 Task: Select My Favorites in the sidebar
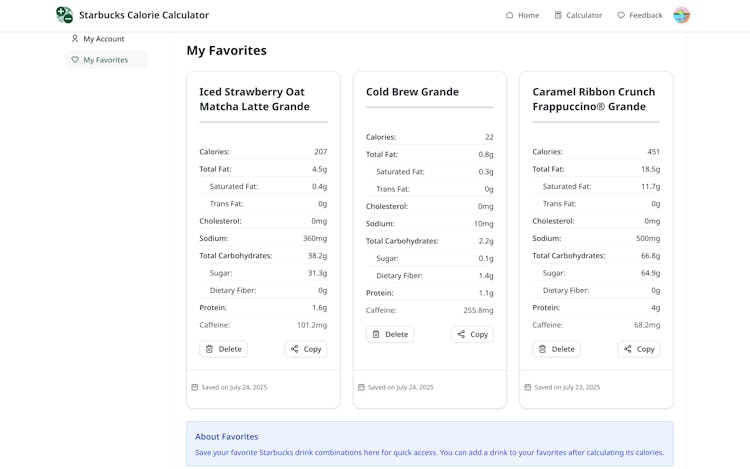click(106, 60)
